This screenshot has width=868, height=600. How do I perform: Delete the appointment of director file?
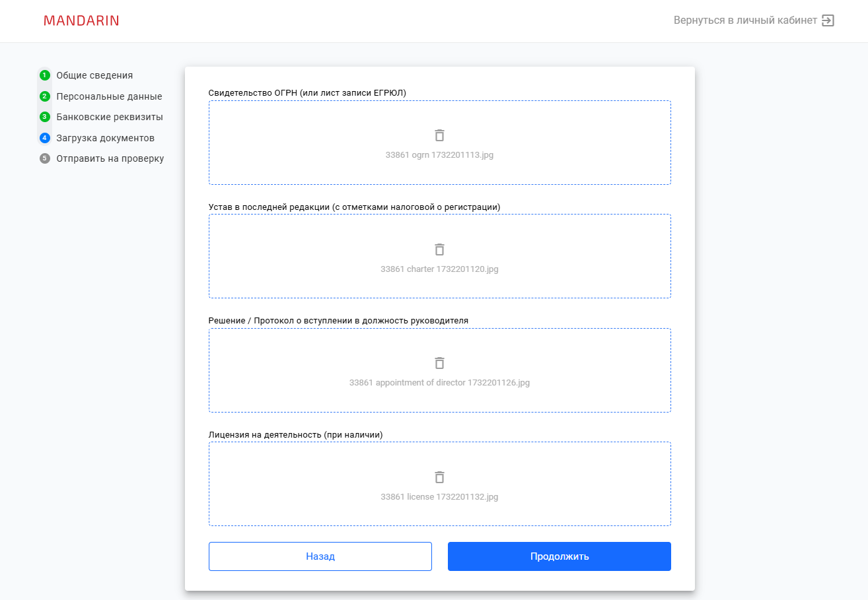point(439,363)
